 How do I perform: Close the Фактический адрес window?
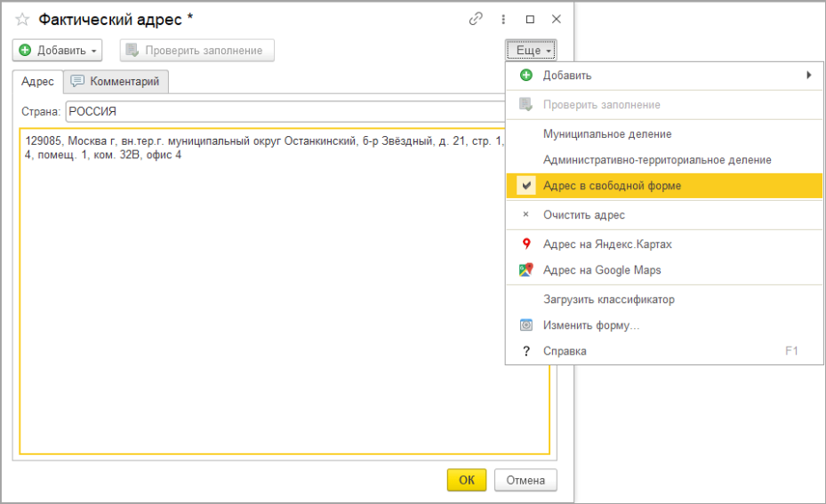(x=557, y=19)
